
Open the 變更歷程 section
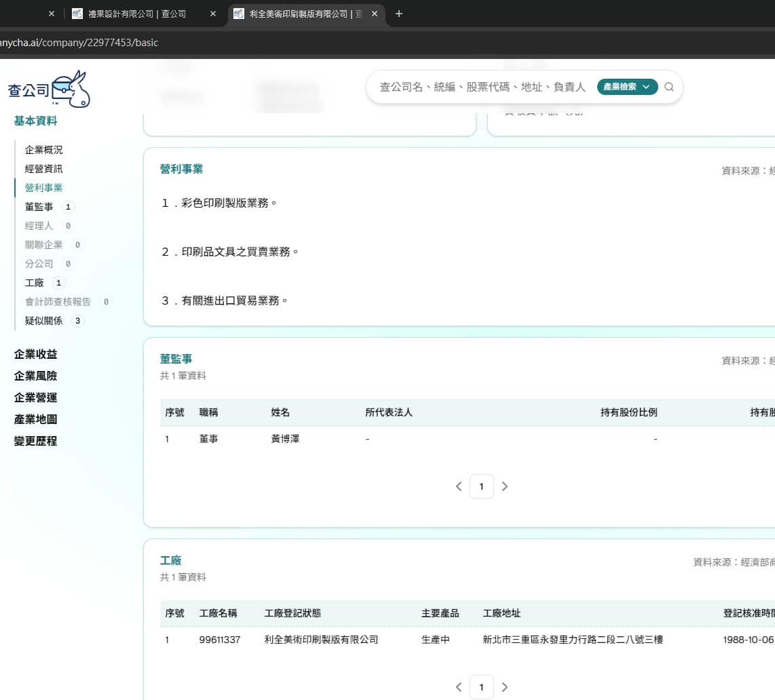(35, 441)
